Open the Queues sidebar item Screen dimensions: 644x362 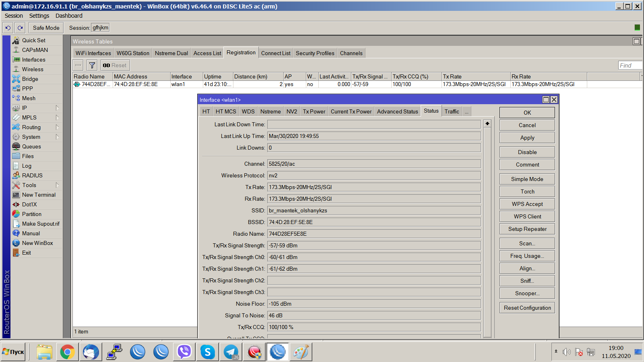coord(31,146)
